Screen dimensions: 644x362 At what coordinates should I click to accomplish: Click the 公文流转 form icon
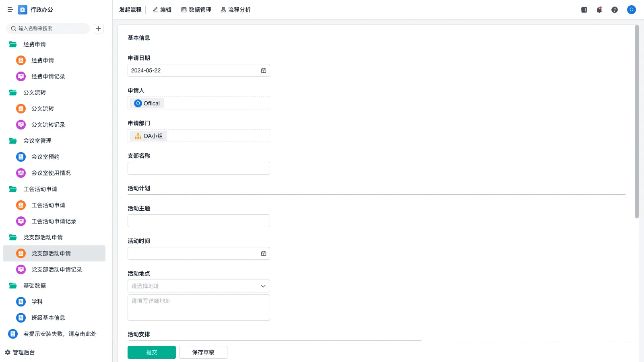click(21, 109)
